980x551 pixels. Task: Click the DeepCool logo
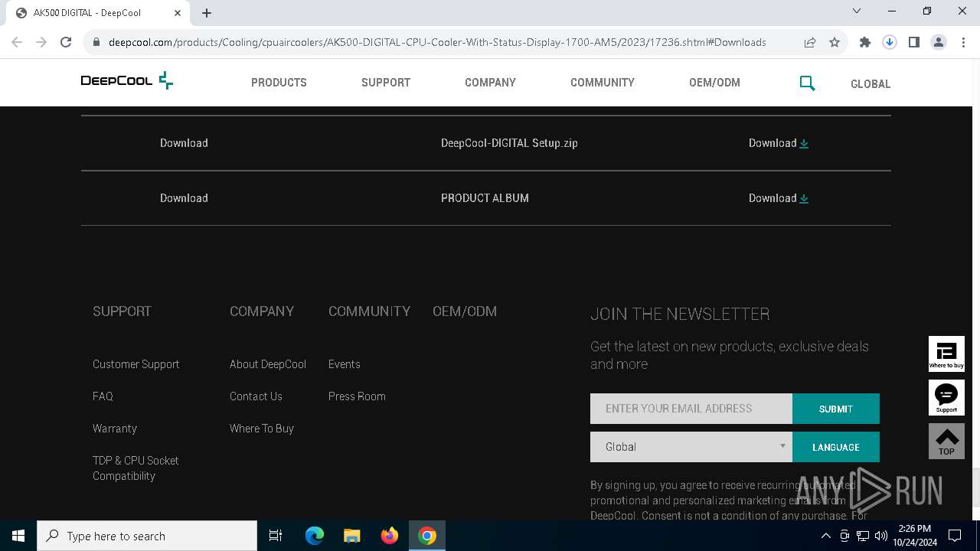click(x=127, y=81)
